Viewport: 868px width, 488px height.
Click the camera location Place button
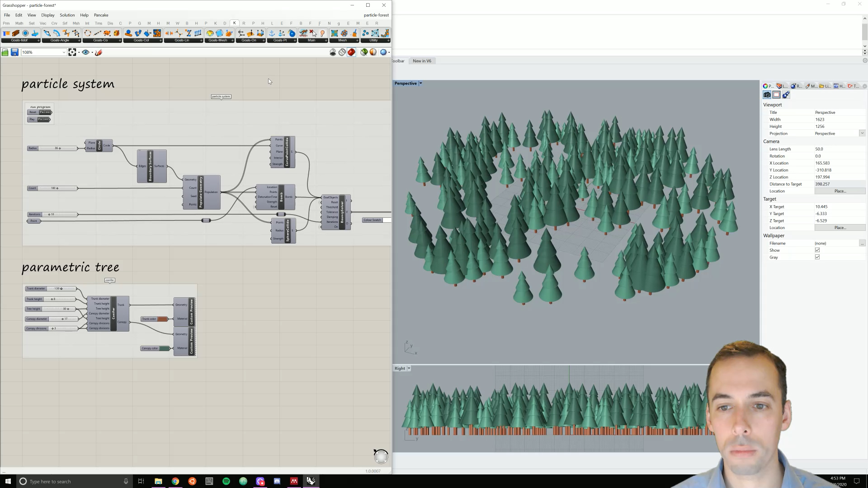(x=840, y=191)
